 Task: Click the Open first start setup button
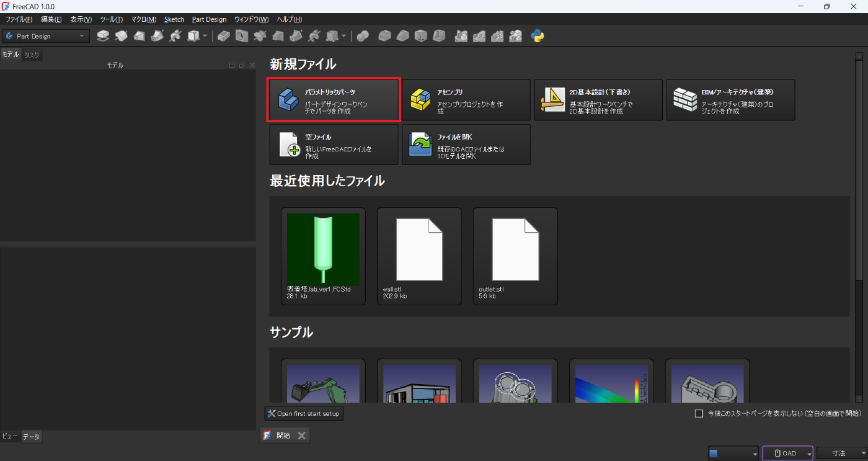tap(304, 413)
